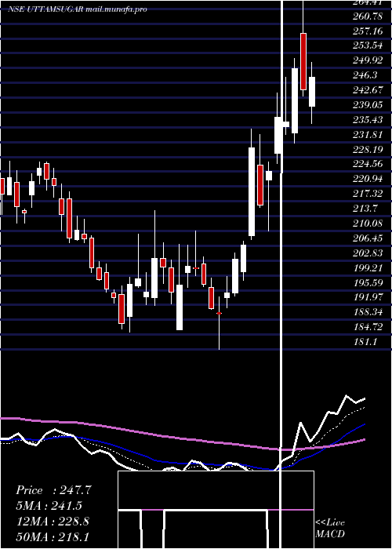Select the 246.3 price axis label
The image size is (392, 549).
point(365,75)
